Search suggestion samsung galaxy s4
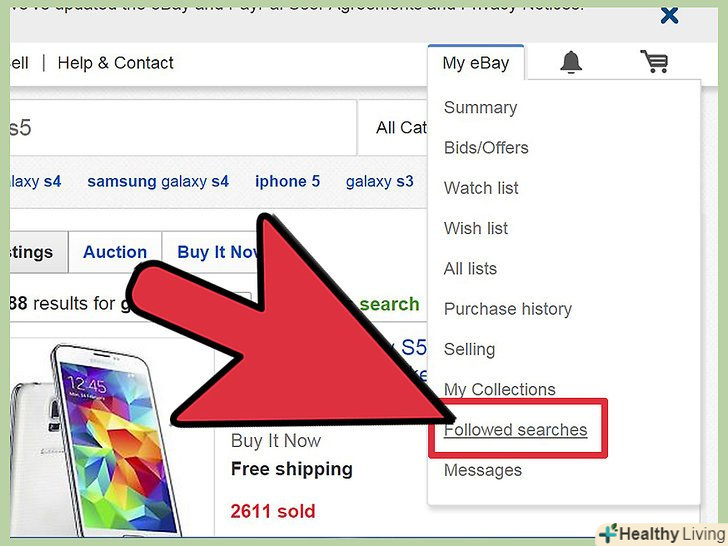This screenshot has height=546, width=728. [x=158, y=181]
